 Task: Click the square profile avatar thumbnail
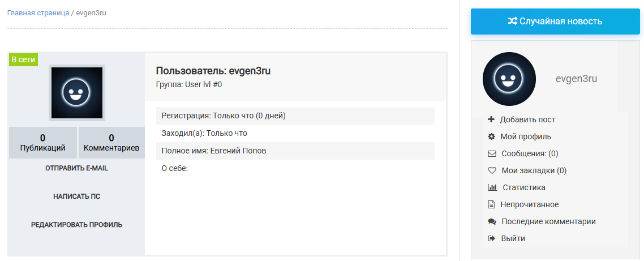(x=76, y=93)
